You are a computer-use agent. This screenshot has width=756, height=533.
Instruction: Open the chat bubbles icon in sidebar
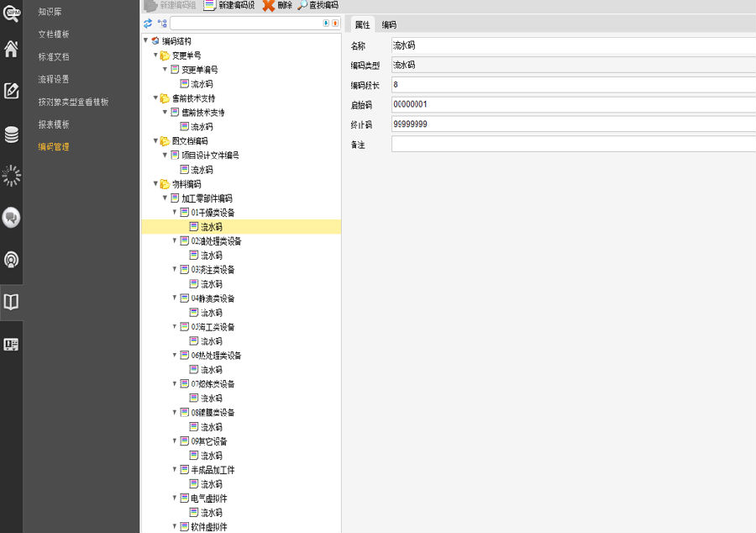coord(11,218)
